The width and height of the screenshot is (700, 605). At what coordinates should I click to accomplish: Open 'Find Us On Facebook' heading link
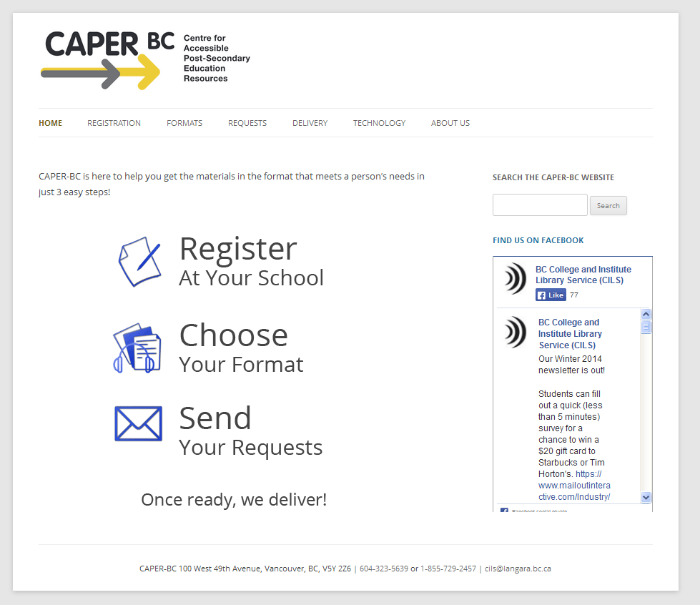(538, 240)
